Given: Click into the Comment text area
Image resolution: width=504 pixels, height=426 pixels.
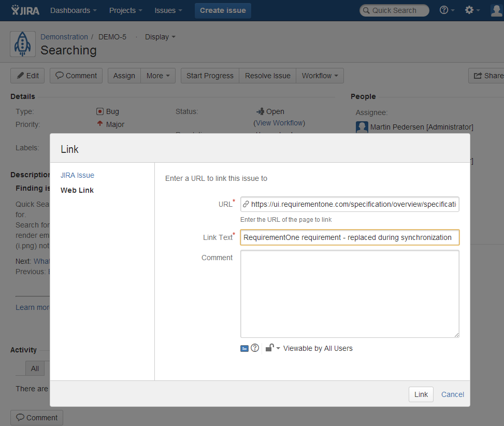Looking at the screenshot, I should pos(350,294).
